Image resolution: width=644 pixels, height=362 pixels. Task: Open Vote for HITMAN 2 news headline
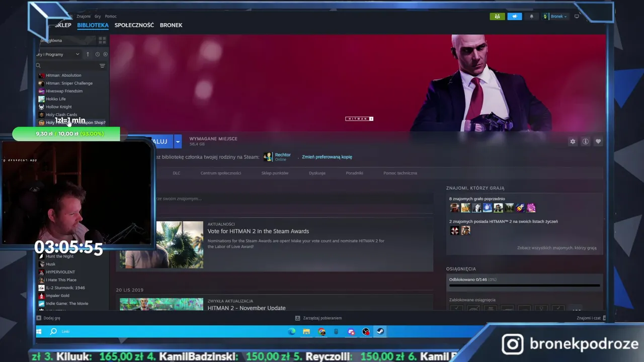point(258,231)
